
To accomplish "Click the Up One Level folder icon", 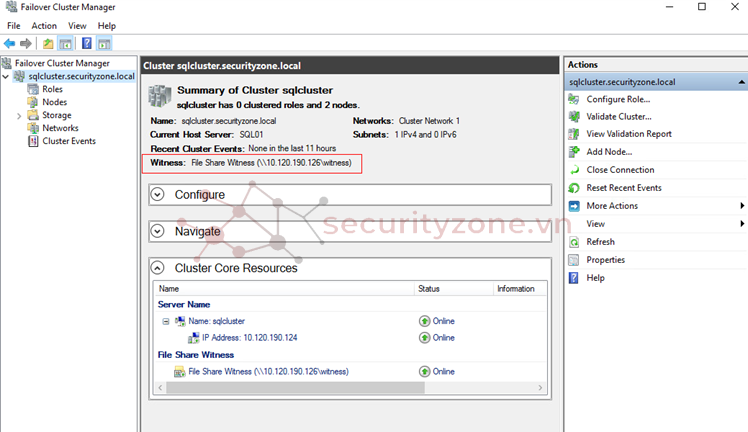I will 48,43.
